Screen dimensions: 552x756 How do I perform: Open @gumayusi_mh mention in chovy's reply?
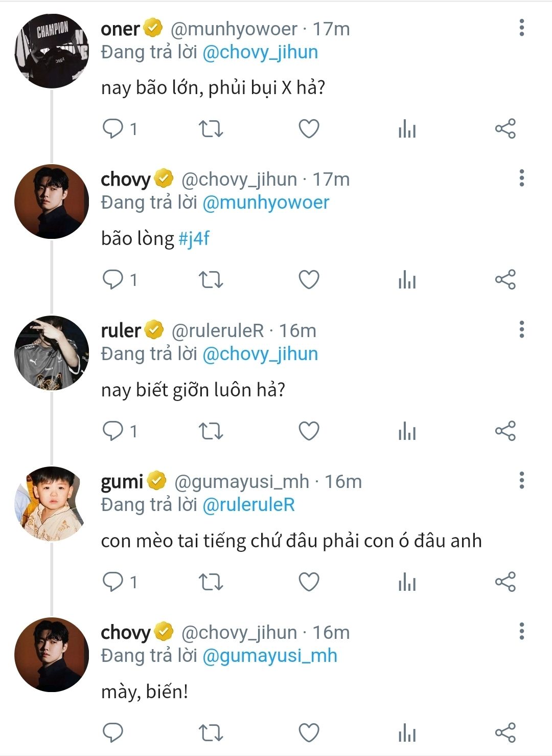[270, 656]
